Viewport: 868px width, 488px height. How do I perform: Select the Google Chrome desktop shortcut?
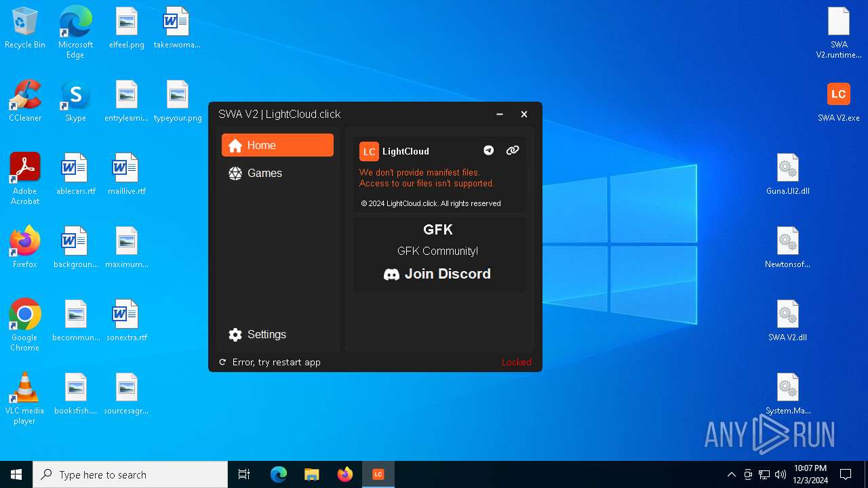point(25,325)
